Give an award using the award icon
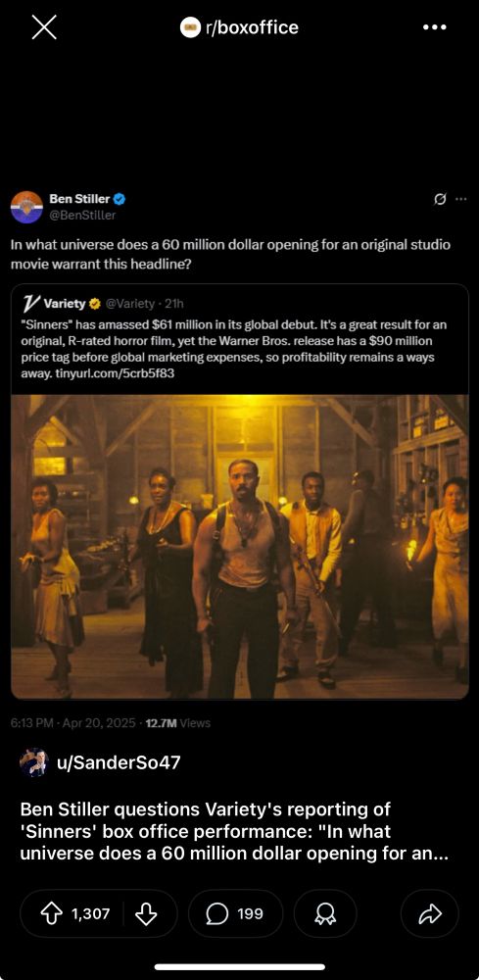Viewport: 479px width, 980px height. [x=325, y=913]
